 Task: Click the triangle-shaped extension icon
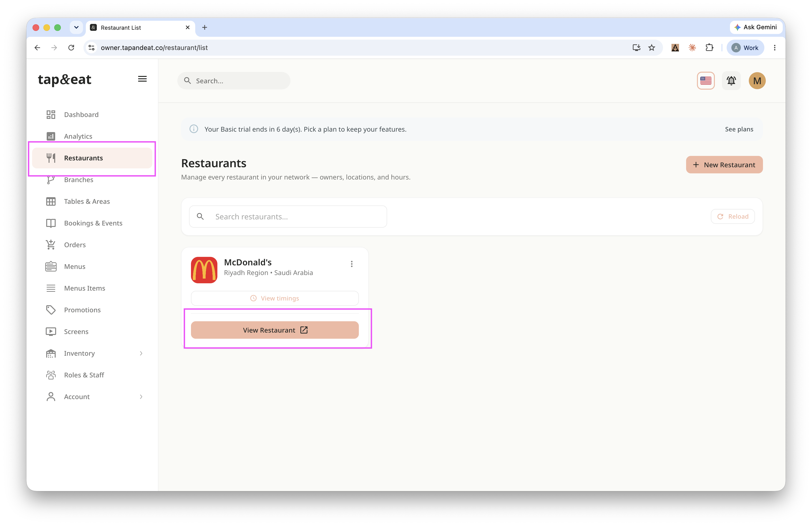point(675,48)
